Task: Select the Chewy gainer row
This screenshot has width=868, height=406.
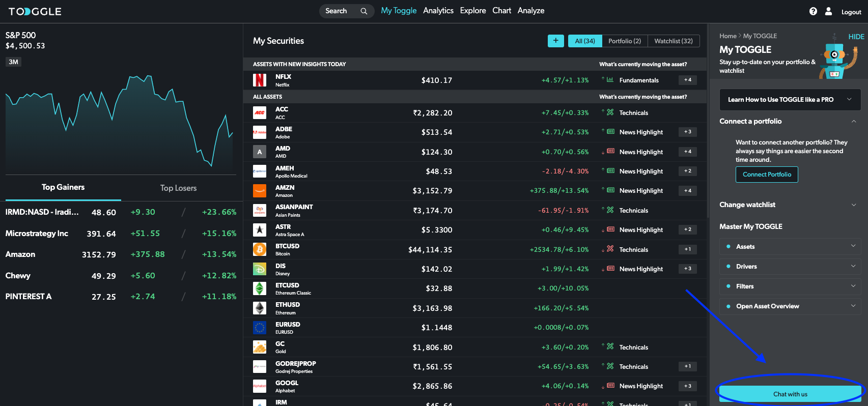Action: [121, 276]
